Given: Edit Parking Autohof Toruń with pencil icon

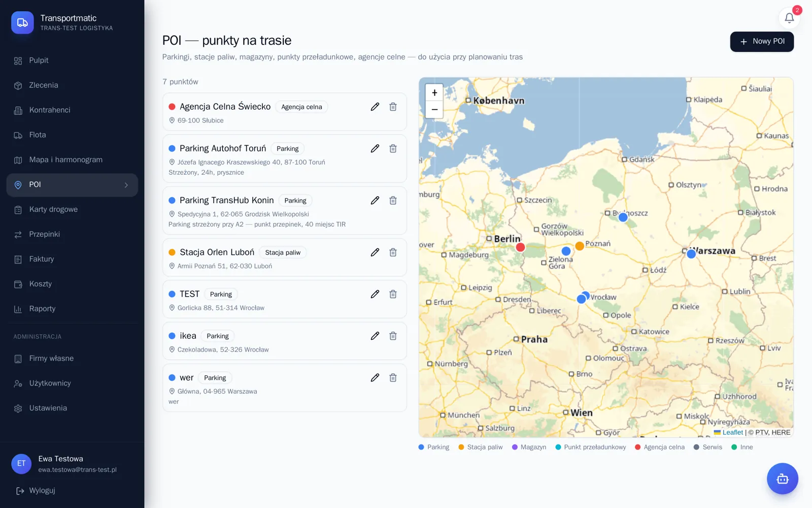Looking at the screenshot, I should (375, 148).
